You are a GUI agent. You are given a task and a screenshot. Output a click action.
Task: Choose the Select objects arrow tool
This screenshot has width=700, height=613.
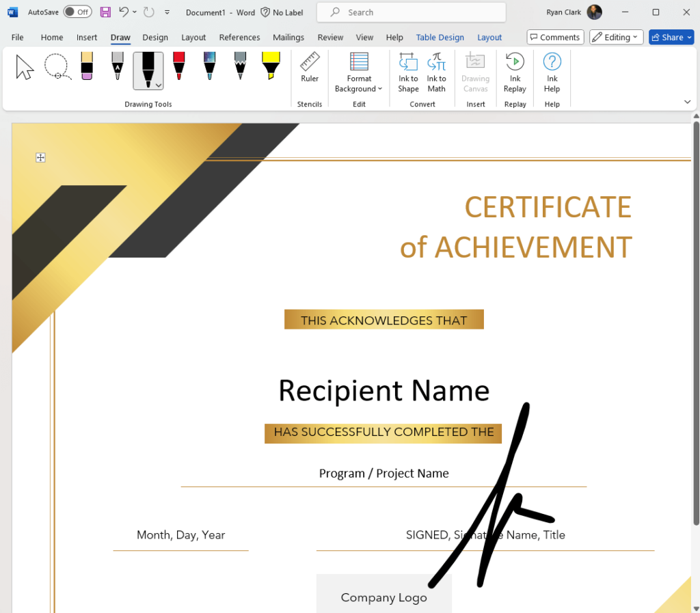tap(25, 68)
